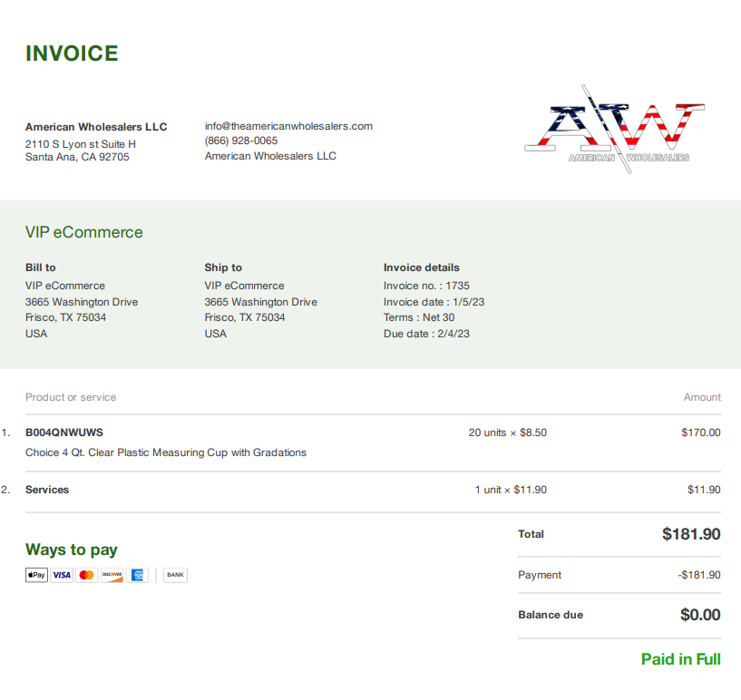Click the Payment label
Image resolution: width=741 pixels, height=700 pixels.
tap(540, 575)
